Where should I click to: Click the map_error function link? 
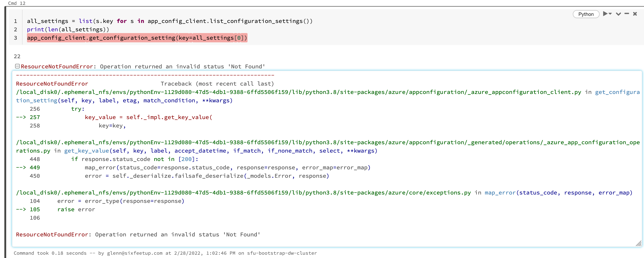pos(500,193)
